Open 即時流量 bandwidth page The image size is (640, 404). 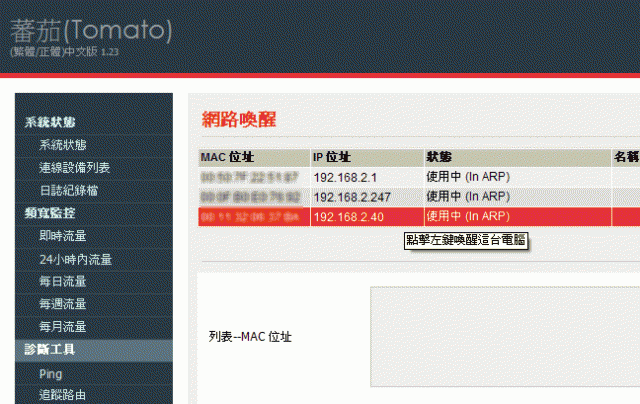63,236
